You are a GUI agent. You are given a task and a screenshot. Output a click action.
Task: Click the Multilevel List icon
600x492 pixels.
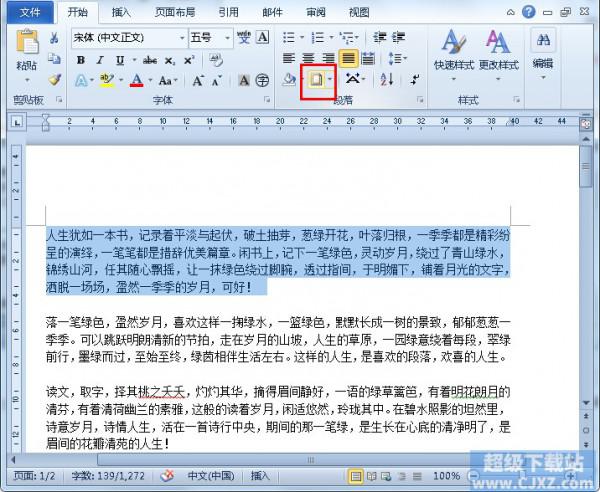(x=347, y=37)
